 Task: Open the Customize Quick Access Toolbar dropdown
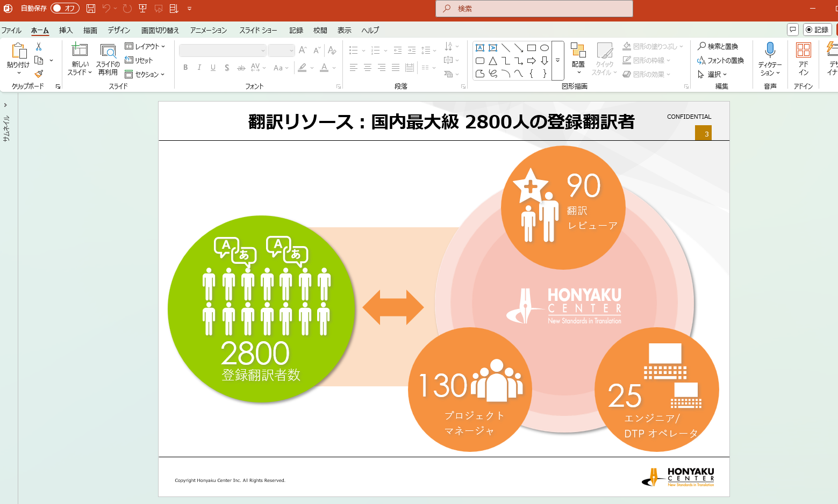click(x=190, y=9)
